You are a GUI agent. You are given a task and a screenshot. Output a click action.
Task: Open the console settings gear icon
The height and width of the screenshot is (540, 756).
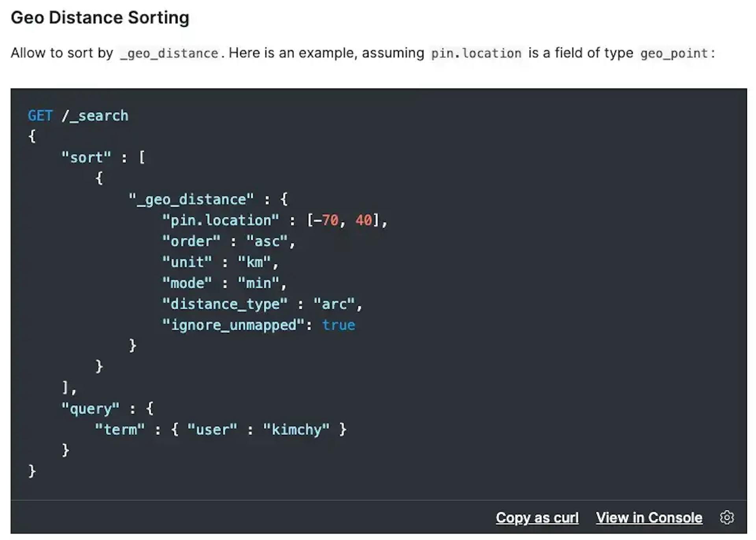[x=726, y=517]
